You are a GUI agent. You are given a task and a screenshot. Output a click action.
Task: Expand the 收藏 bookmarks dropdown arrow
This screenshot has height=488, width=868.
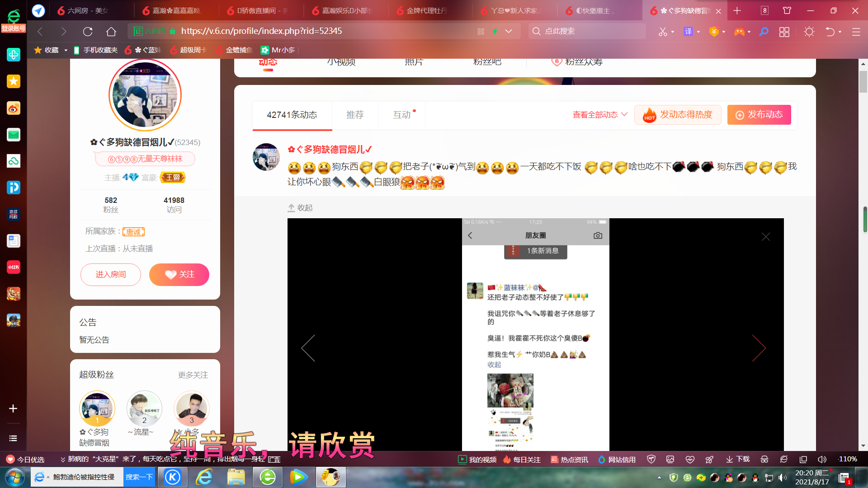66,50
